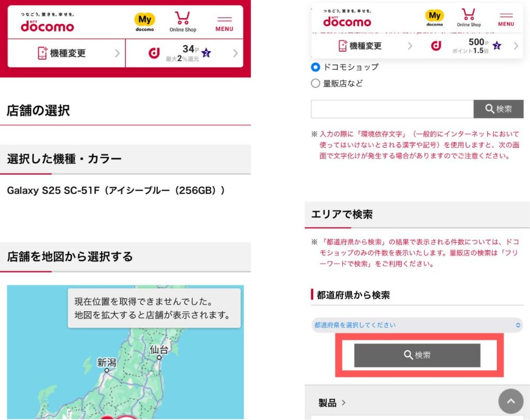
Task: Click 新潟 on the map
Action: [107, 364]
